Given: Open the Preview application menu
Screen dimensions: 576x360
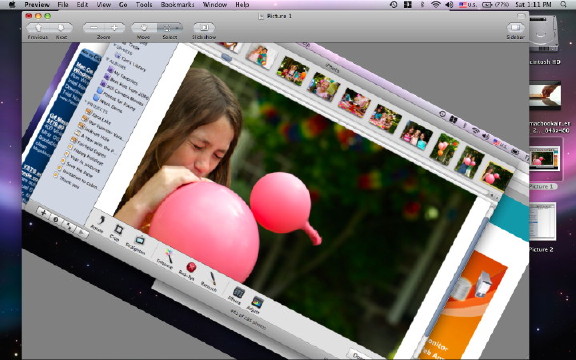Looking at the screenshot, I should [x=37, y=5].
